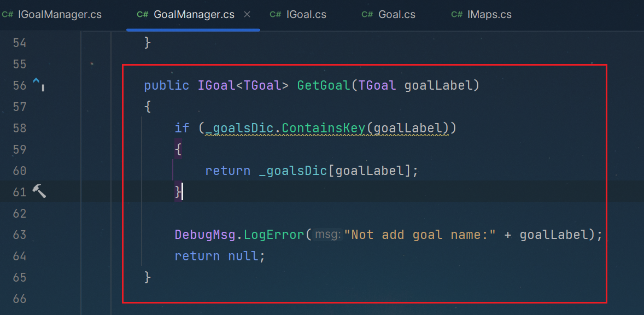Click the implements-interface gutter icon on line 56
644x315 pixels.
point(38,85)
